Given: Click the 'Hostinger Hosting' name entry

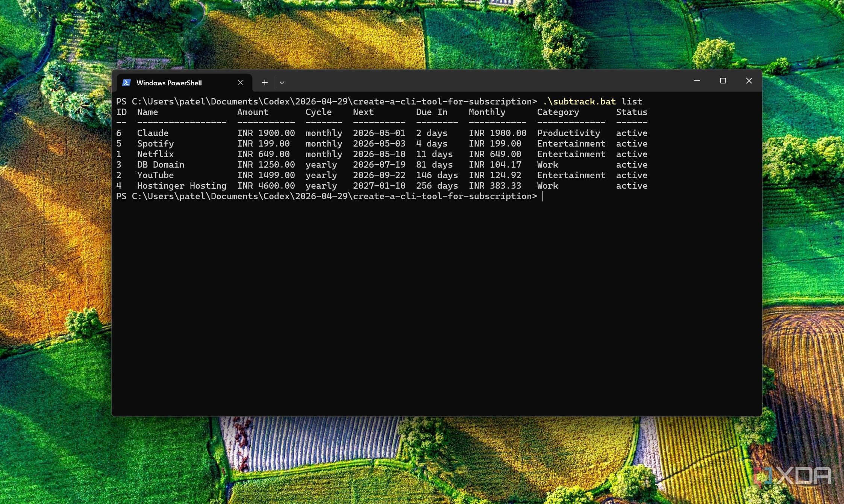Looking at the screenshot, I should (182, 186).
